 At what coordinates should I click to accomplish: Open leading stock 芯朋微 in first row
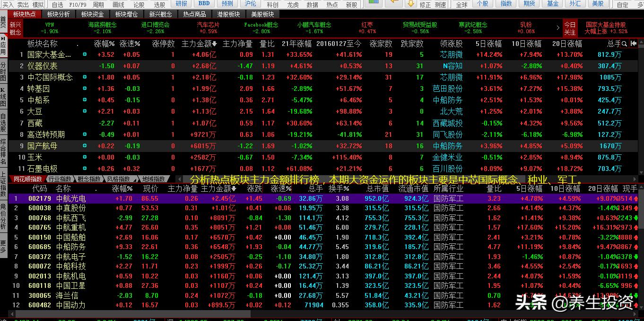click(451, 54)
